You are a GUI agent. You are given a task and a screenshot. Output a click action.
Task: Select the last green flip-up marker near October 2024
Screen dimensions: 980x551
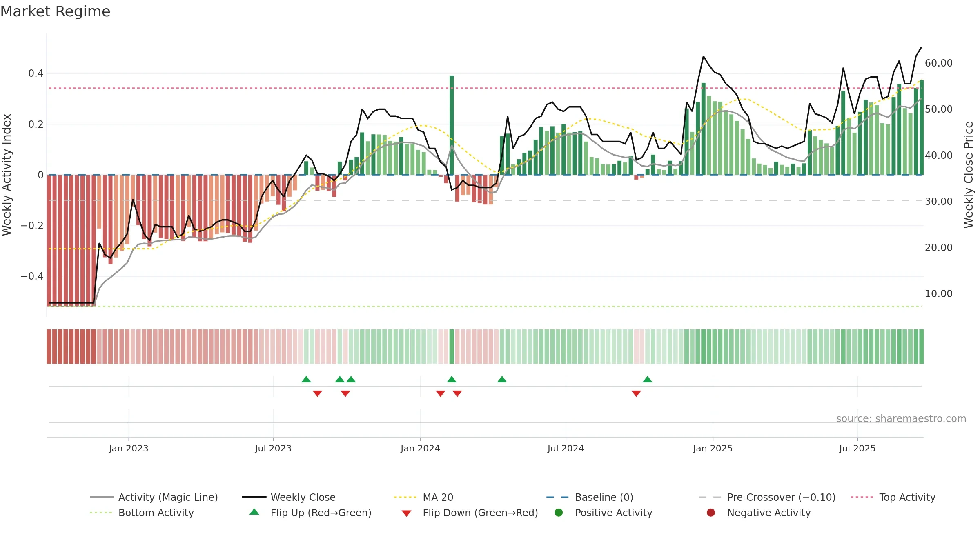647,379
